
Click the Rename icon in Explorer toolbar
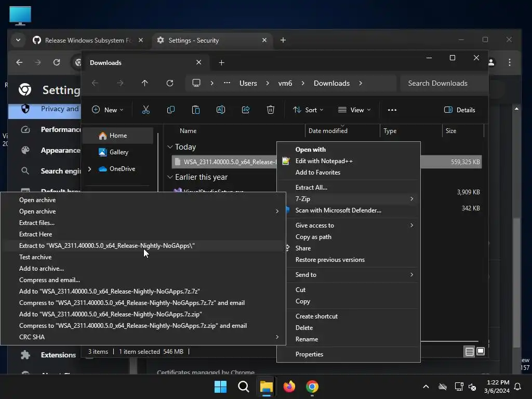click(x=220, y=110)
